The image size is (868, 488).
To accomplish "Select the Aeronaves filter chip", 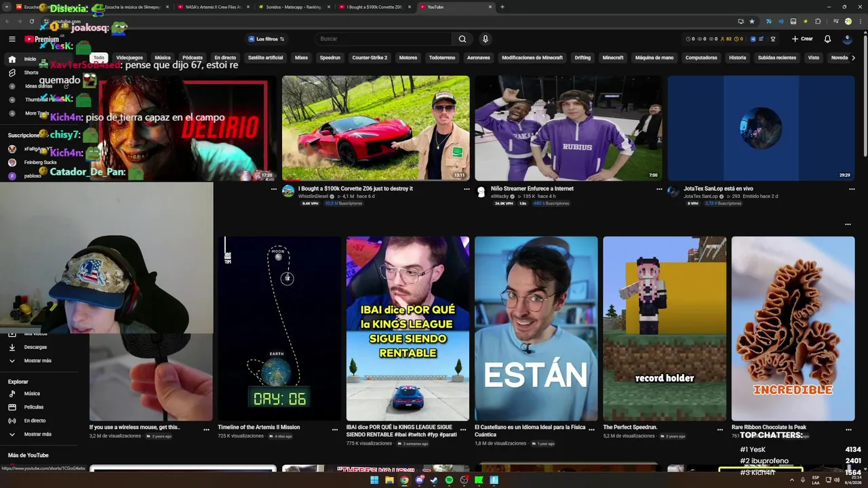I will point(478,58).
